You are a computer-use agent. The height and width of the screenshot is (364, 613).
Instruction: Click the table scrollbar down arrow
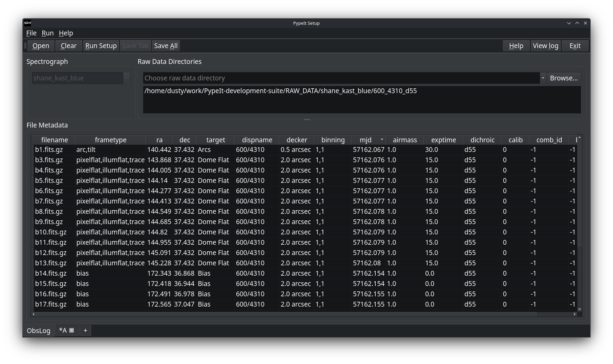pos(580,309)
